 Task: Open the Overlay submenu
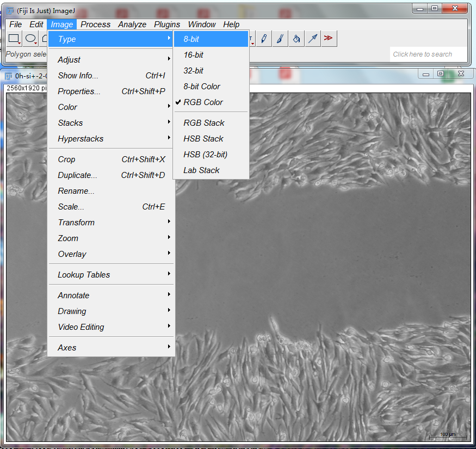pos(111,254)
